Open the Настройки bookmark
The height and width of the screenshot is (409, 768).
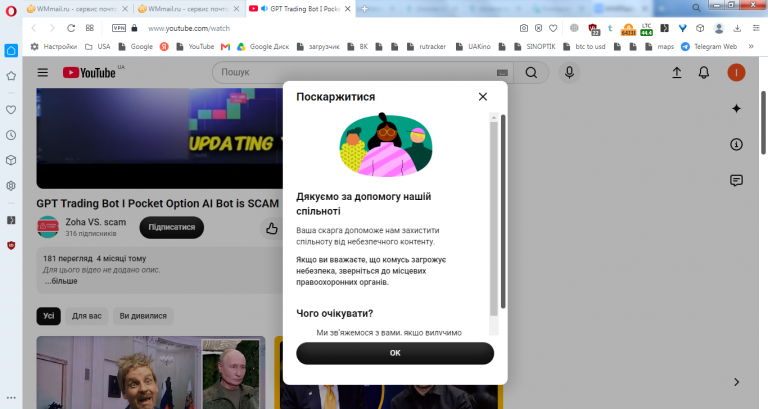click(x=54, y=47)
